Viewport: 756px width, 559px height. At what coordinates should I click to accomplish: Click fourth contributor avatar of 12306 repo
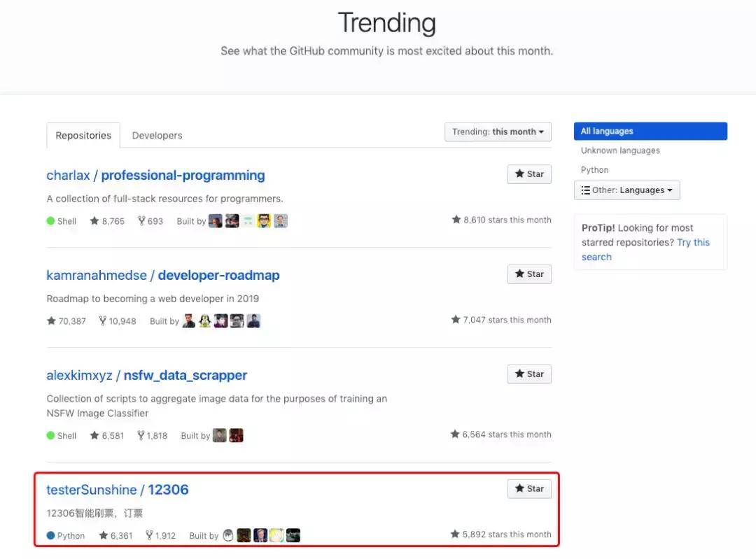[276, 535]
